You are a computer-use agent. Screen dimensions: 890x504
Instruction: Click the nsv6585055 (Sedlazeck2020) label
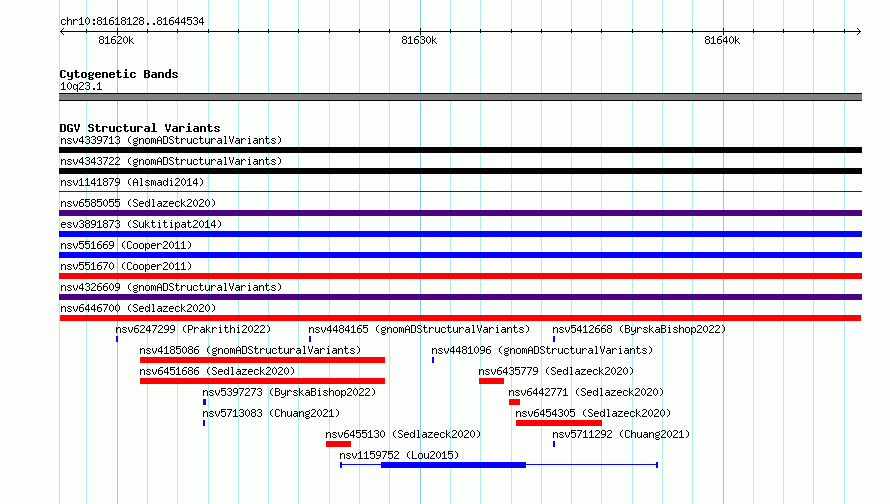[138, 203]
